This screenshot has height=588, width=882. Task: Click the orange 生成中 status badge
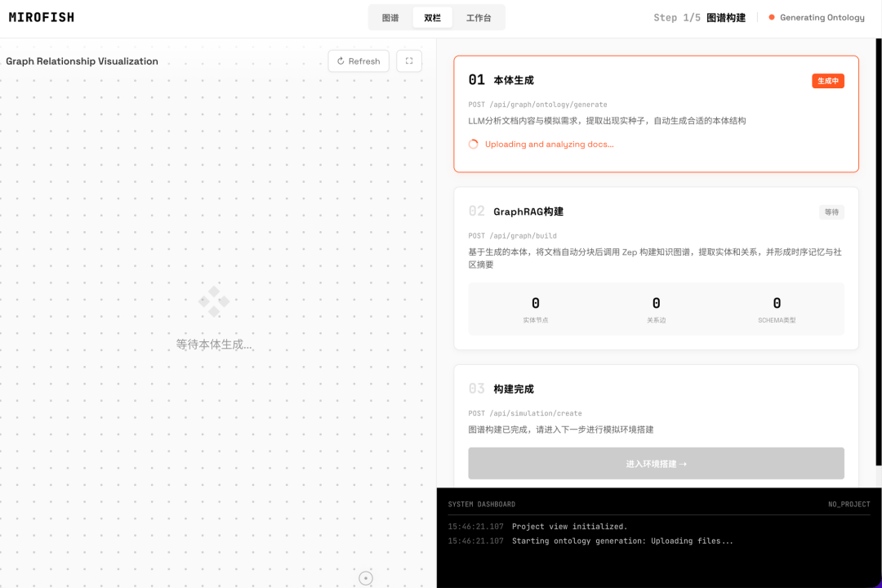tap(827, 81)
